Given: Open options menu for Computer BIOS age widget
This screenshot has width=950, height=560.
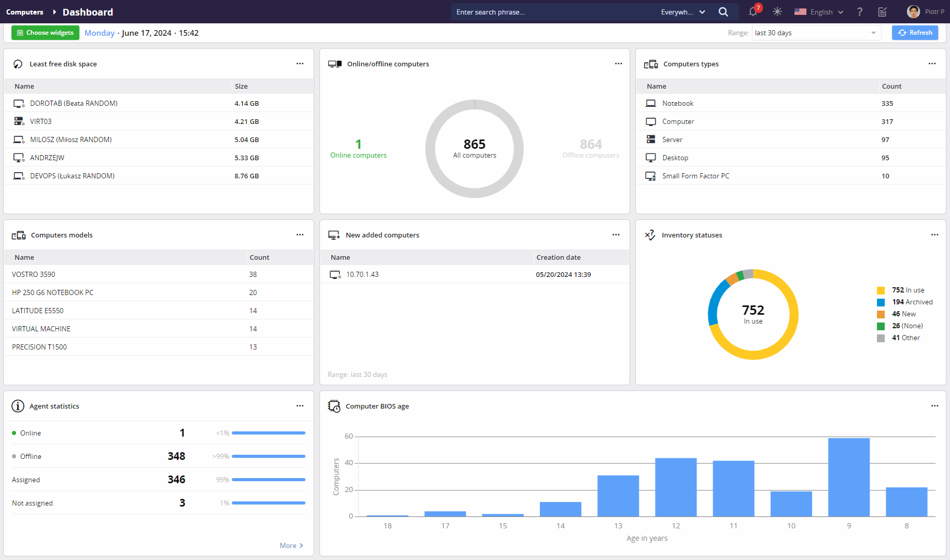Looking at the screenshot, I should pyautogui.click(x=934, y=406).
